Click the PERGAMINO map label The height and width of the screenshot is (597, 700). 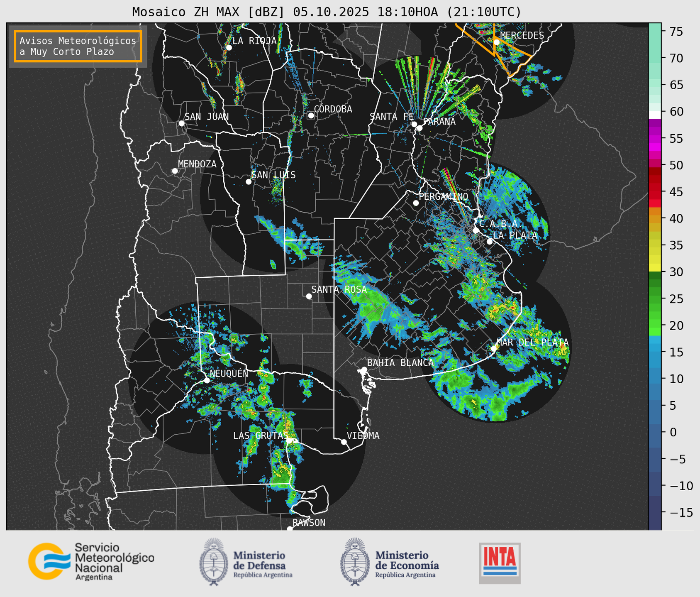(444, 196)
